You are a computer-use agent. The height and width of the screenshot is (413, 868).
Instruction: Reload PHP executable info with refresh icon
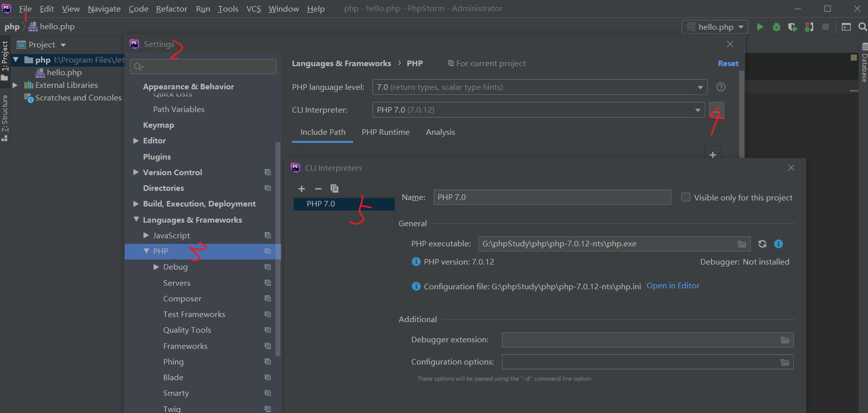tap(762, 244)
